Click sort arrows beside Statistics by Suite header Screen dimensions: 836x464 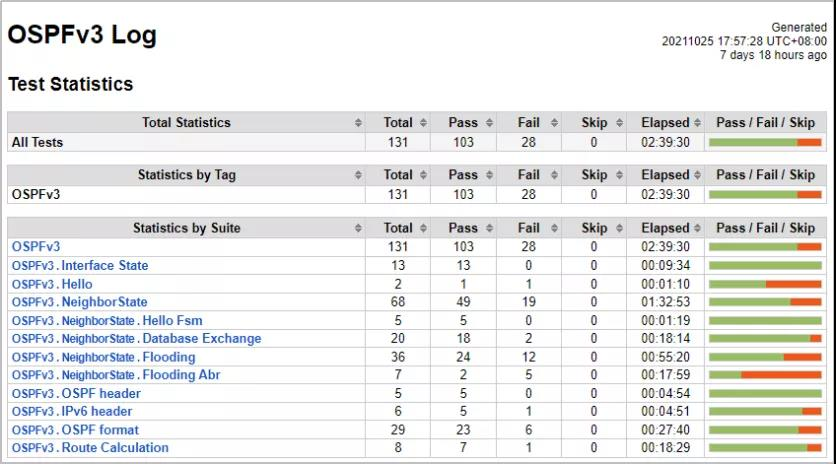pyautogui.click(x=358, y=229)
